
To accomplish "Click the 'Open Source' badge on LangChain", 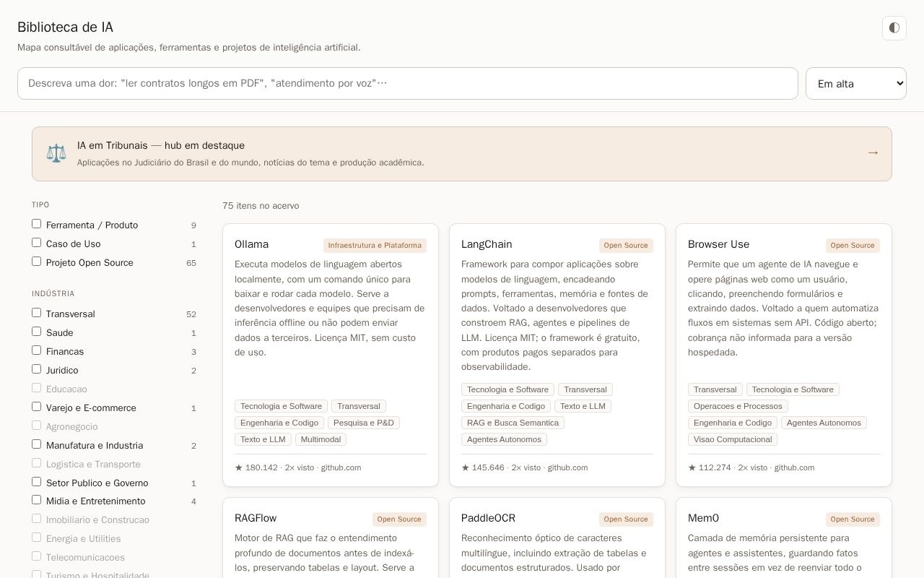I will coord(626,246).
